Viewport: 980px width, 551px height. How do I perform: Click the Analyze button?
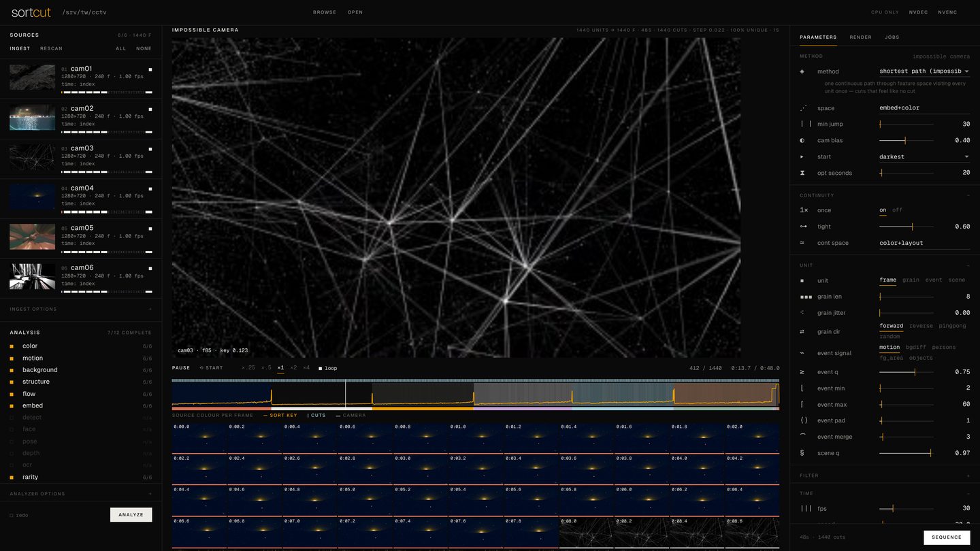[x=131, y=515]
